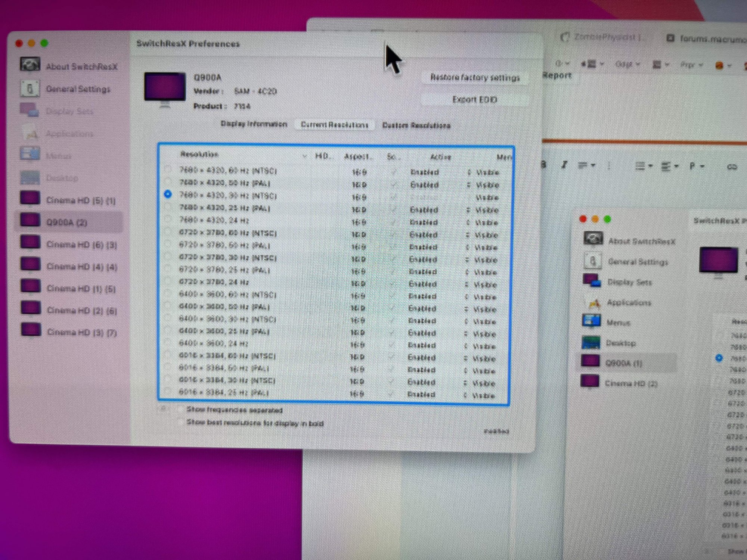This screenshot has width=747, height=560.
Task: Open About SwitchResX in front sidebar
Action: coord(81,66)
